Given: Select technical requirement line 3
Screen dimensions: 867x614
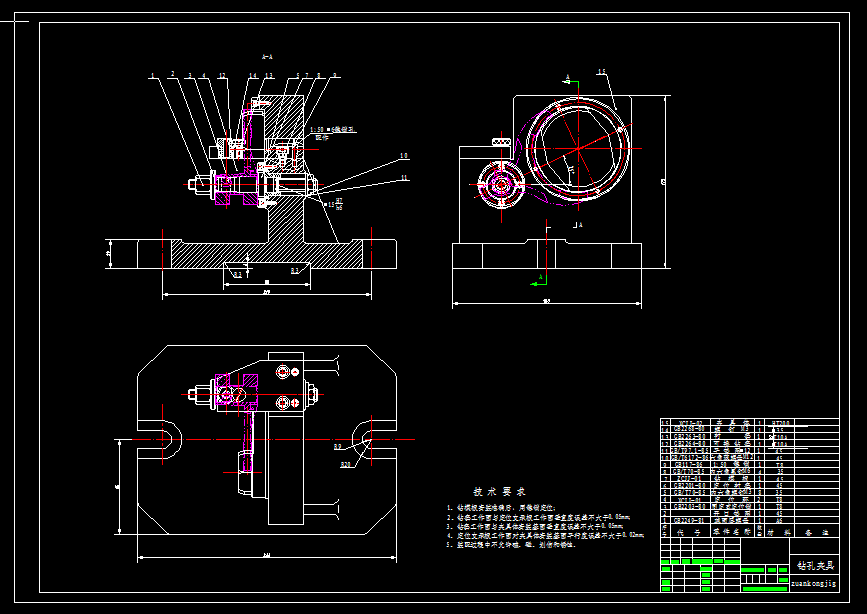Looking at the screenshot, I should coord(535,527).
